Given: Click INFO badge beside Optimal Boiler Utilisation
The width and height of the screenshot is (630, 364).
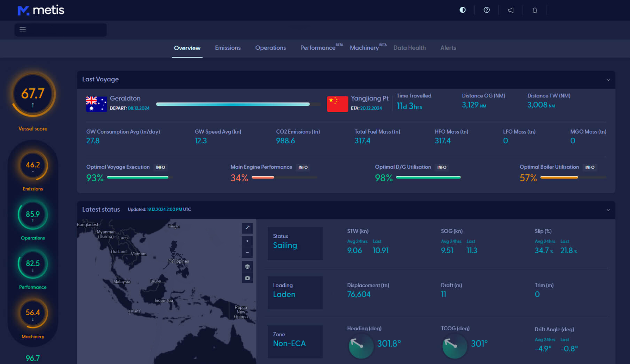Looking at the screenshot, I should click(590, 167).
